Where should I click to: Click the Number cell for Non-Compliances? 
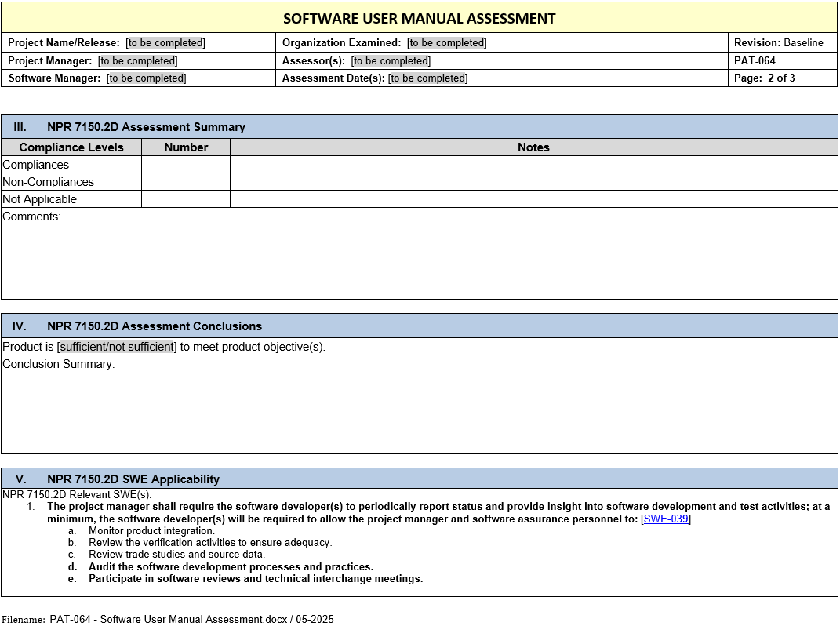coord(185,182)
